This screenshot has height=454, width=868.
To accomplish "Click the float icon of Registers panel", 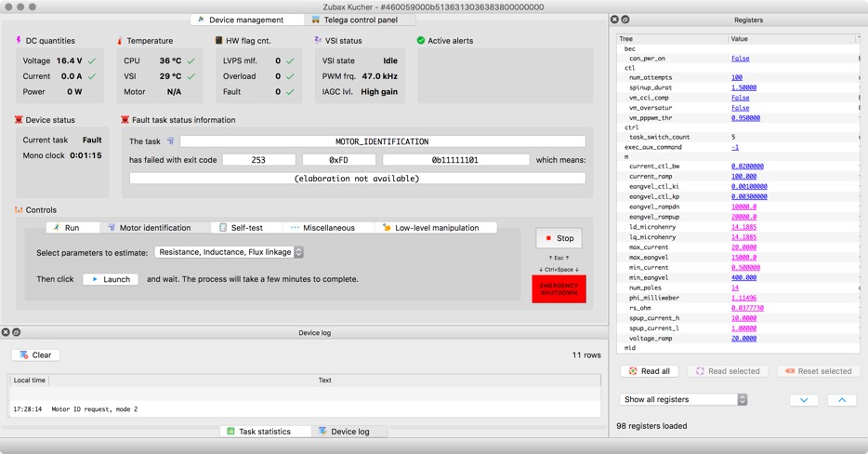I will [625, 20].
